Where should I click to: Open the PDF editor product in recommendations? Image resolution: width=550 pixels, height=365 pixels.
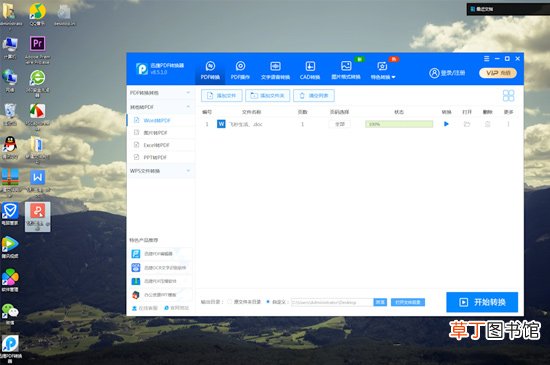pyautogui.click(x=161, y=254)
